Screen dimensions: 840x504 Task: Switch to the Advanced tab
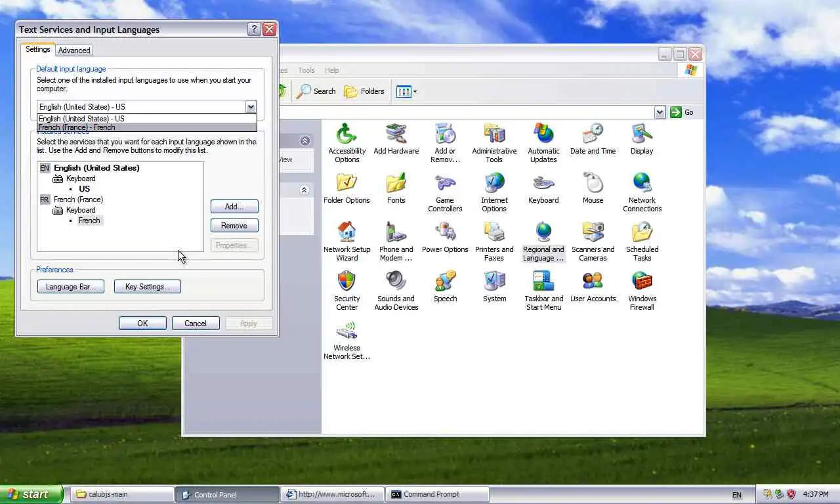point(74,51)
